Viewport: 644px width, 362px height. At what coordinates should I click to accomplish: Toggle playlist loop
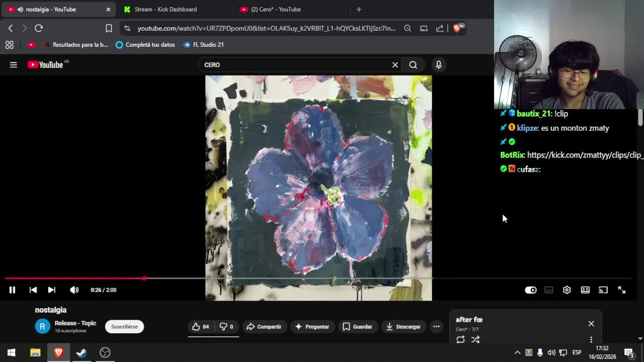[x=460, y=340]
